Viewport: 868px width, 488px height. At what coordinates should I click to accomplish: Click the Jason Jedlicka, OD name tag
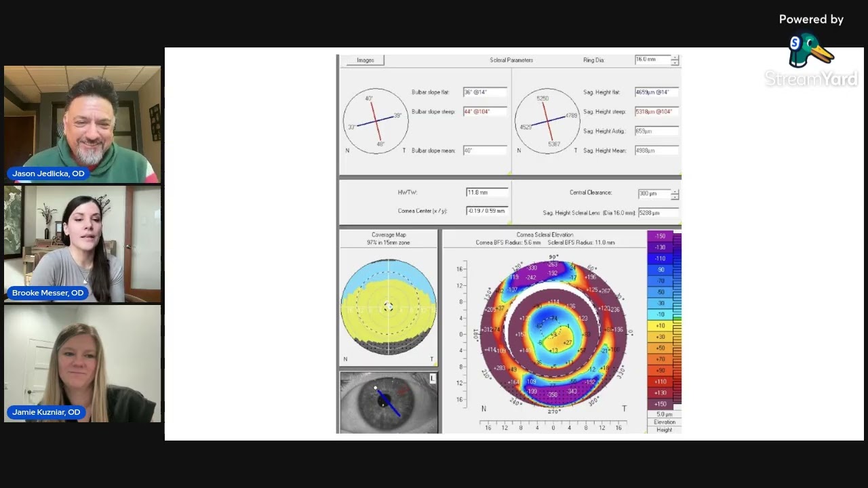coord(48,174)
